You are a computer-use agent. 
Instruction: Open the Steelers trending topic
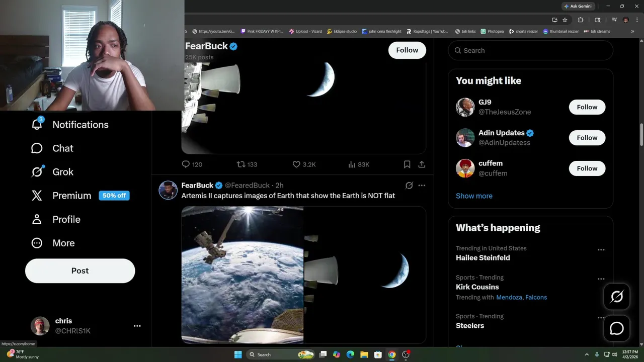[x=470, y=326]
